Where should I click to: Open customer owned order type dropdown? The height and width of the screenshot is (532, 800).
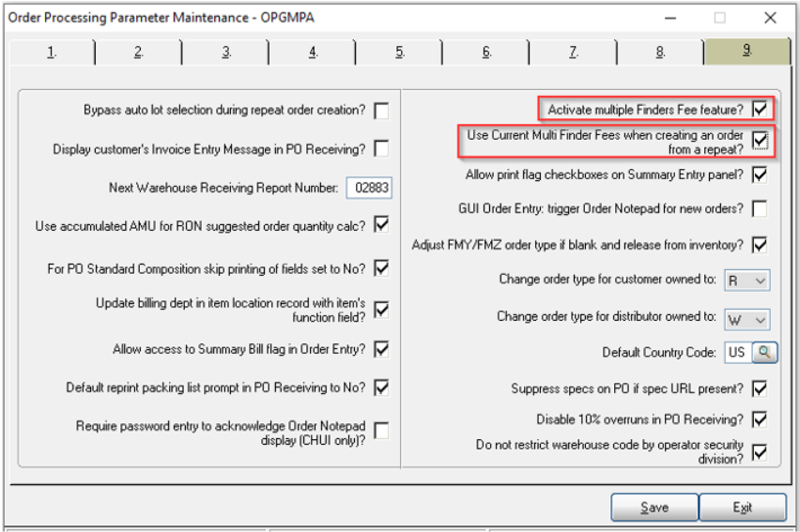[x=747, y=281]
